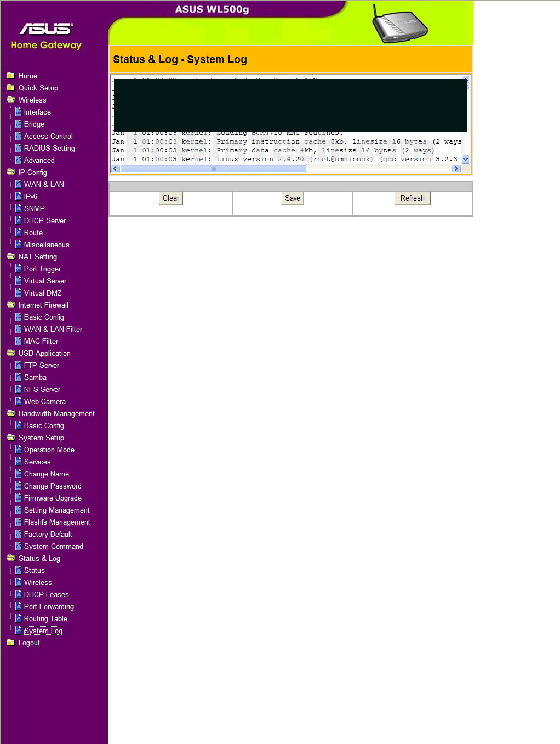Screen dimensions: 560x744
Task: Click the ASUS router image in header
Action: [399, 24]
